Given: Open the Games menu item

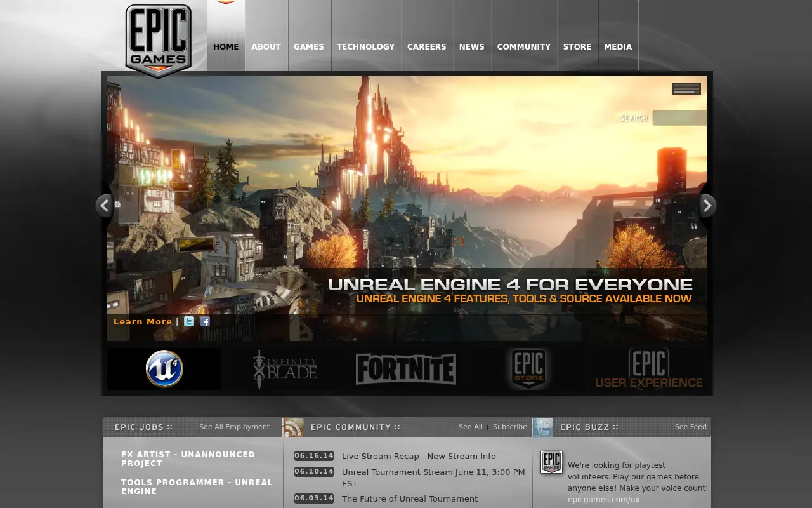Looking at the screenshot, I should [309, 47].
